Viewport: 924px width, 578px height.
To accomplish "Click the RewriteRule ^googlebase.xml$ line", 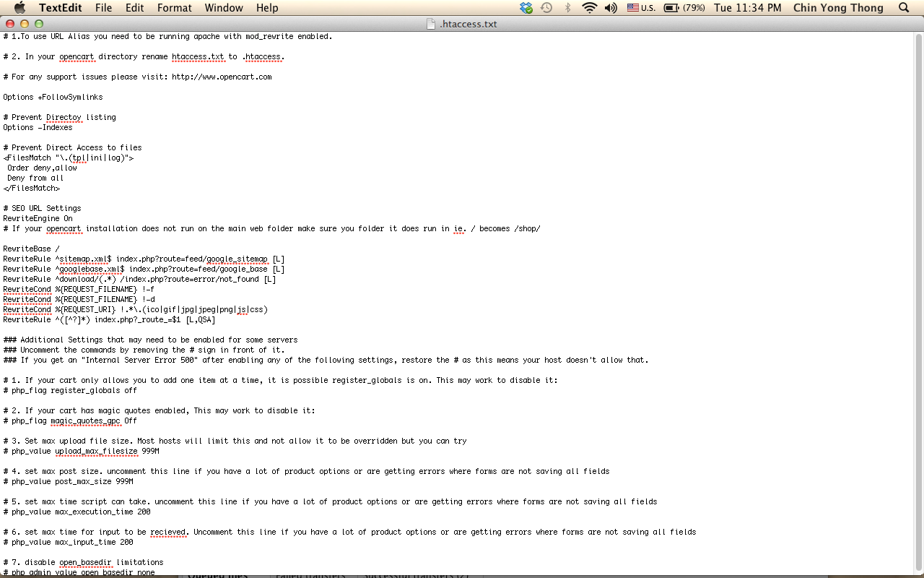I will pyautogui.click(x=144, y=269).
